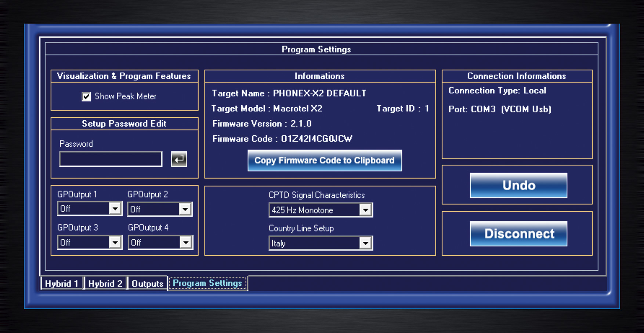
Task: Click the Target Name PHONEX-X2 DEFAULT text
Action: pyautogui.click(x=319, y=94)
